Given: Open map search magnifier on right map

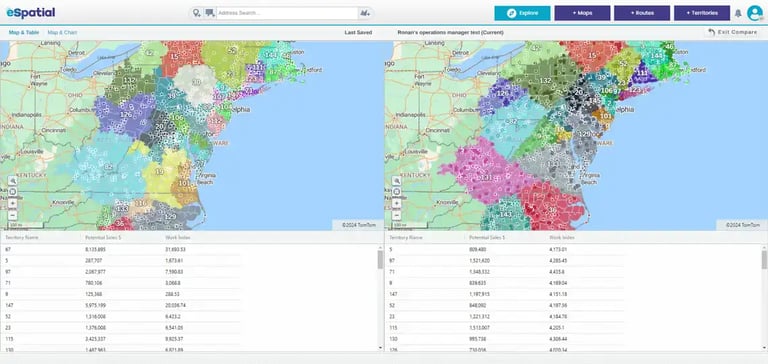Looking at the screenshot, I should pyautogui.click(x=397, y=181).
